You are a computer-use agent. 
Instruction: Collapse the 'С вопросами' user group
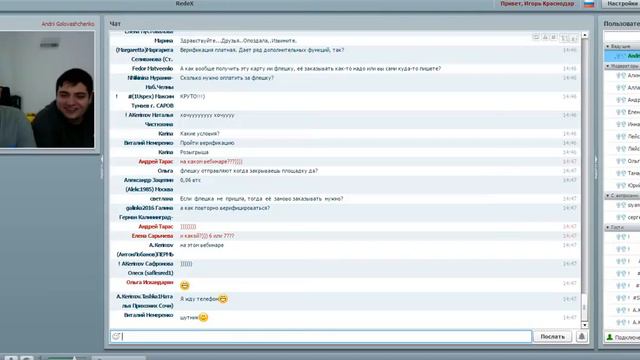[x=607, y=196]
